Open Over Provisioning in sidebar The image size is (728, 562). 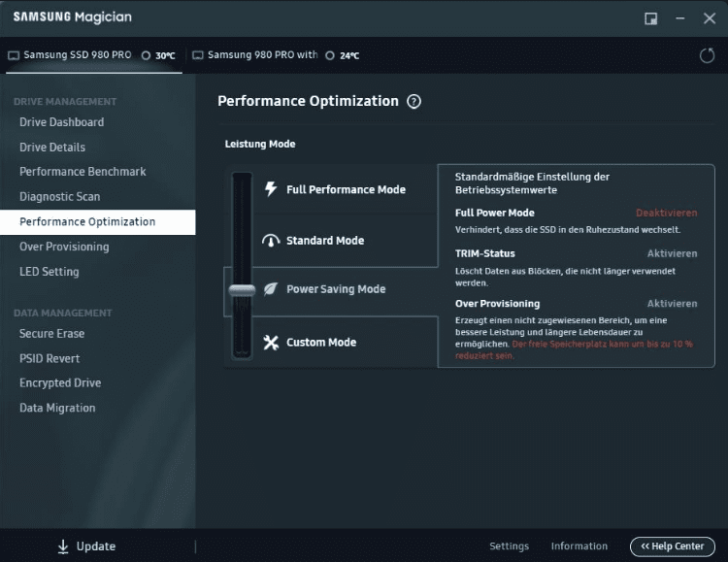(64, 247)
